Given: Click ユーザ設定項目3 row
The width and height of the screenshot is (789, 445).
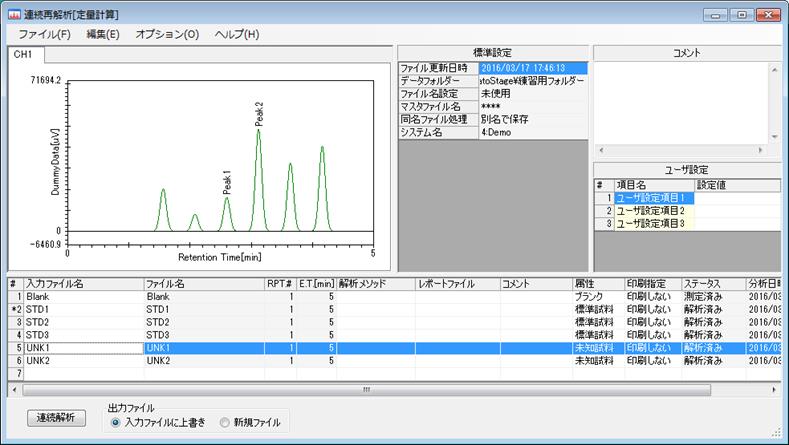Looking at the screenshot, I should click(650, 223).
